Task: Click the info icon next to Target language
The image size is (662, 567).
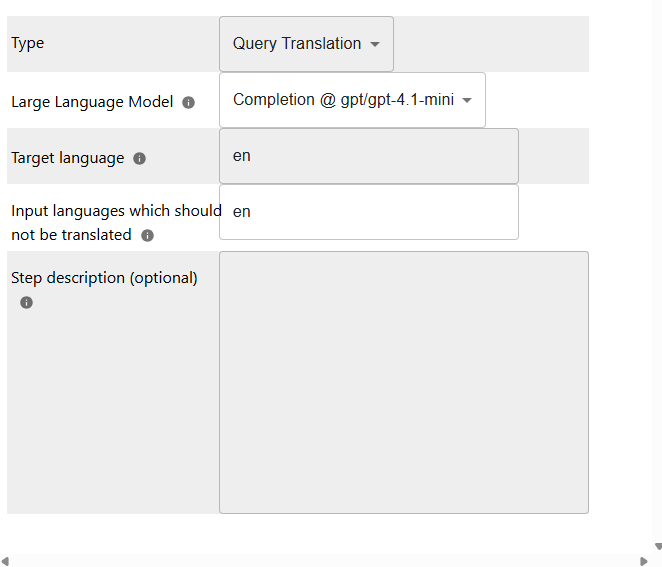Action: [140, 159]
